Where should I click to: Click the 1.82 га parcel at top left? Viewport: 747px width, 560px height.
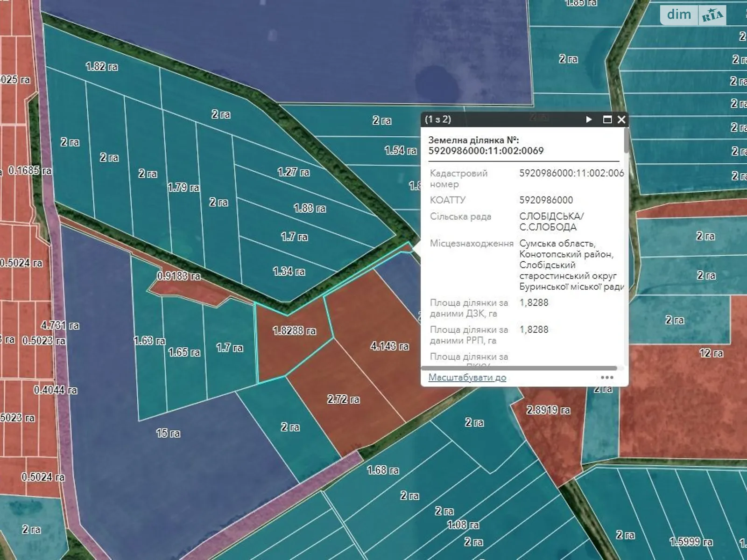click(x=102, y=66)
